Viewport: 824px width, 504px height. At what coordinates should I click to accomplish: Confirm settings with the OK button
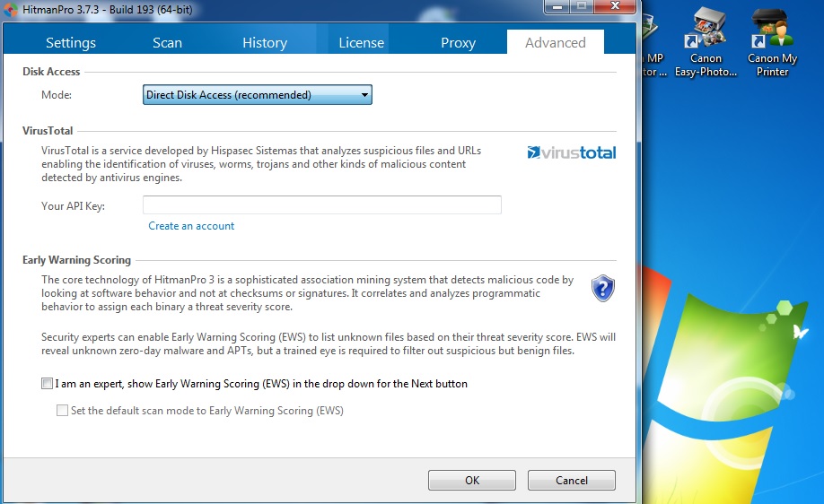472,480
